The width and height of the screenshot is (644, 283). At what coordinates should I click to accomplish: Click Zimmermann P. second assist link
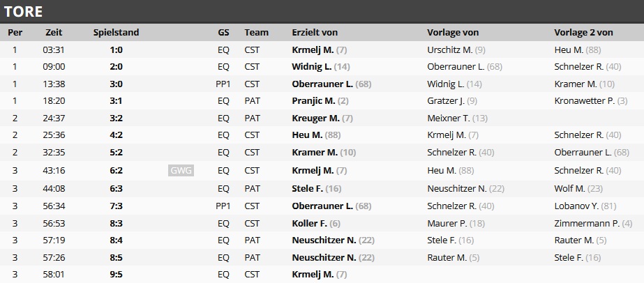click(587, 223)
